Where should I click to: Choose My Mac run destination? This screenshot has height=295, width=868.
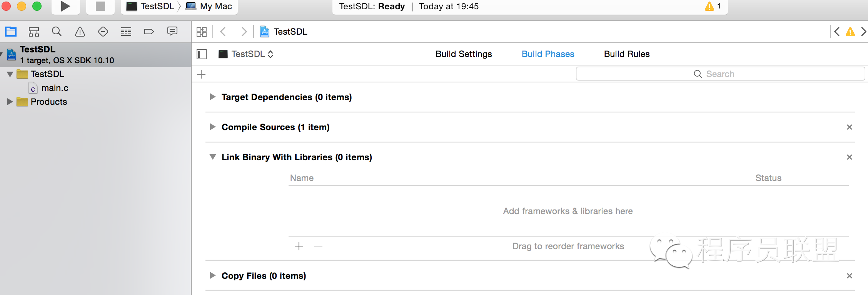(209, 6)
